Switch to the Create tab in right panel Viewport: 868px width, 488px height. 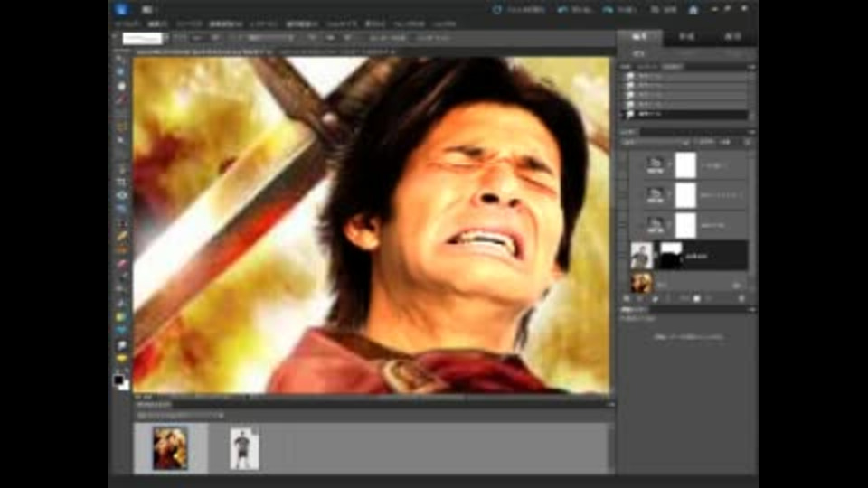click(x=686, y=36)
